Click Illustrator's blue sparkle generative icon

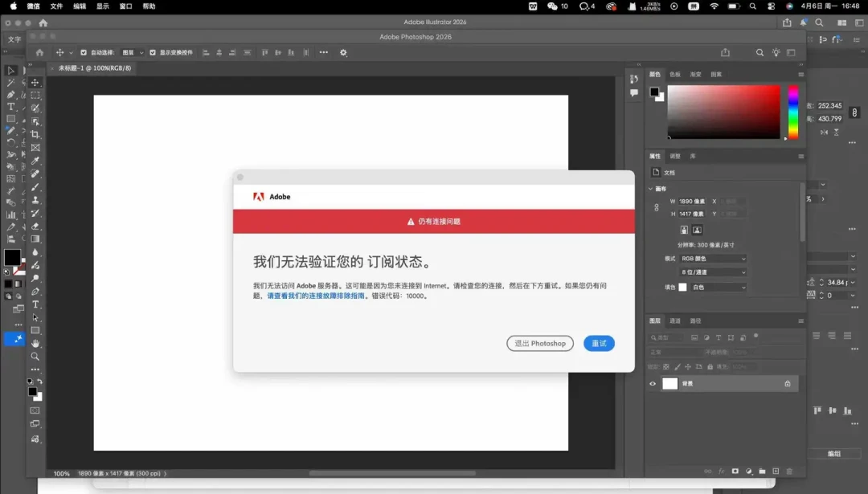pyautogui.click(x=15, y=338)
